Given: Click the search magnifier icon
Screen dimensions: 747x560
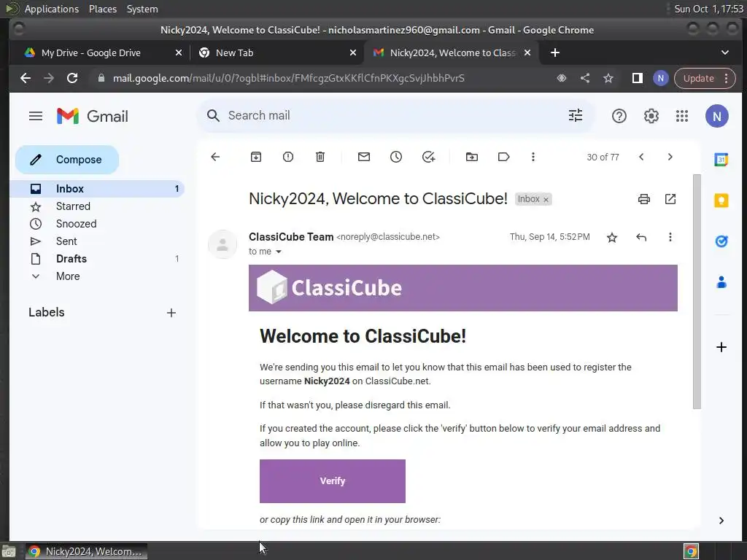Looking at the screenshot, I should click(213, 116).
